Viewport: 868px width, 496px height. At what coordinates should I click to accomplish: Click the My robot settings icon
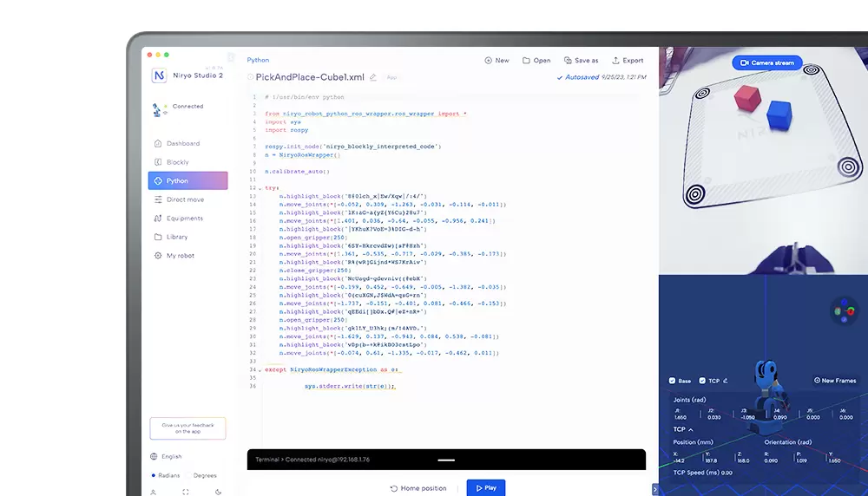(158, 256)
